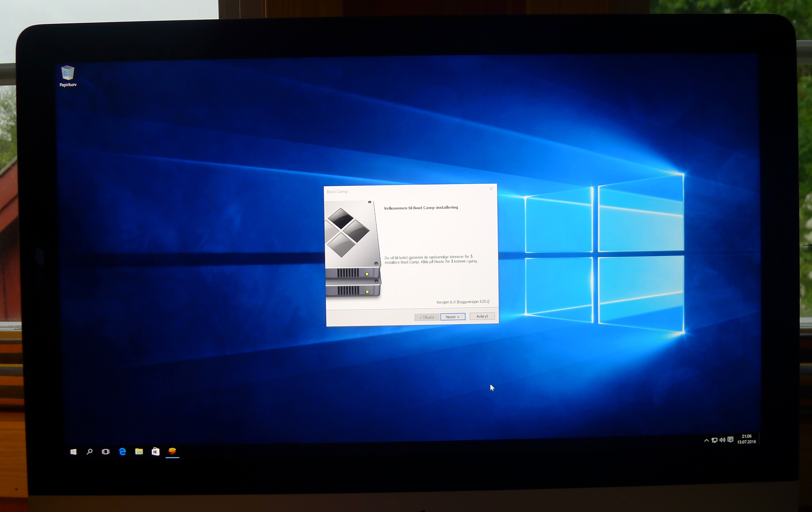Click the Du vil bli ledet instructions text
Image resolution: width=812 pixels, height=512 pixels.
(431, 259)
